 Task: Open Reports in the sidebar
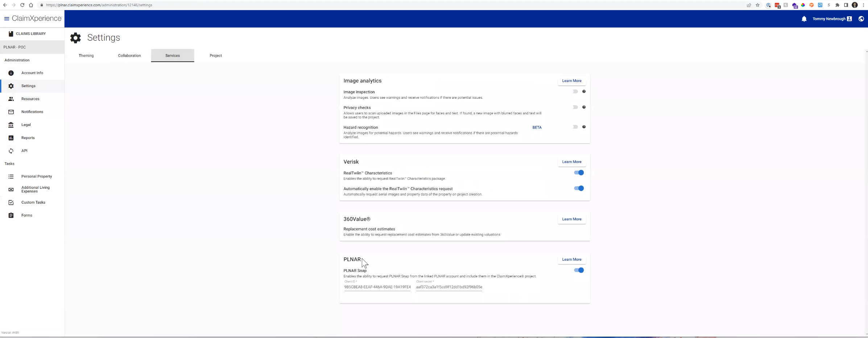point(32,138)
